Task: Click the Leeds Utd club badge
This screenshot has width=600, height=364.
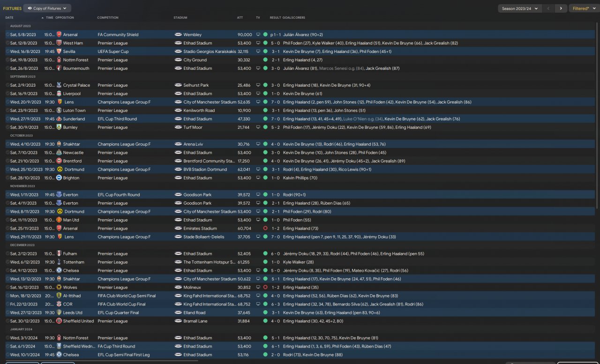Action: 59,313
